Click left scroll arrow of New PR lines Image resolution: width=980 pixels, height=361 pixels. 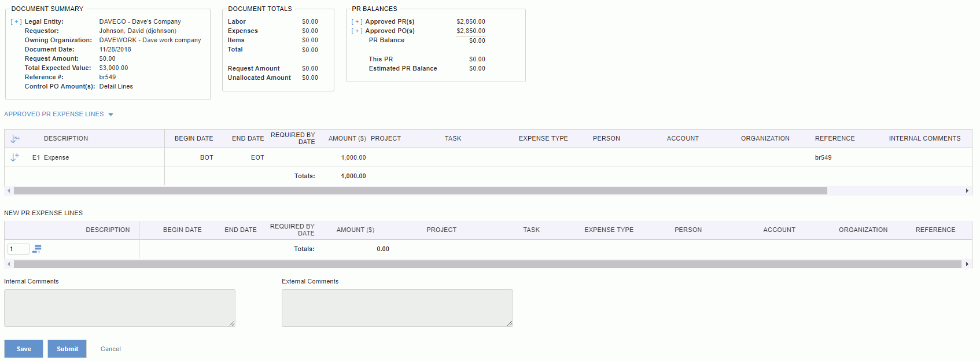click(9, 264)
